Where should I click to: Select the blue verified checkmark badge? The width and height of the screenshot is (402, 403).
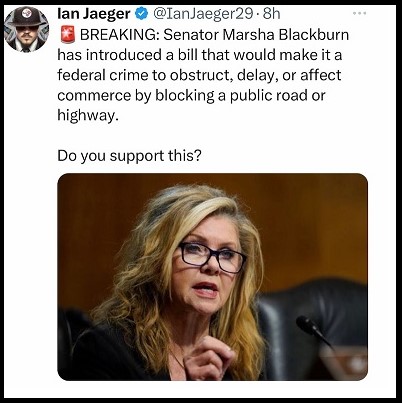click(x=141, y=14)
